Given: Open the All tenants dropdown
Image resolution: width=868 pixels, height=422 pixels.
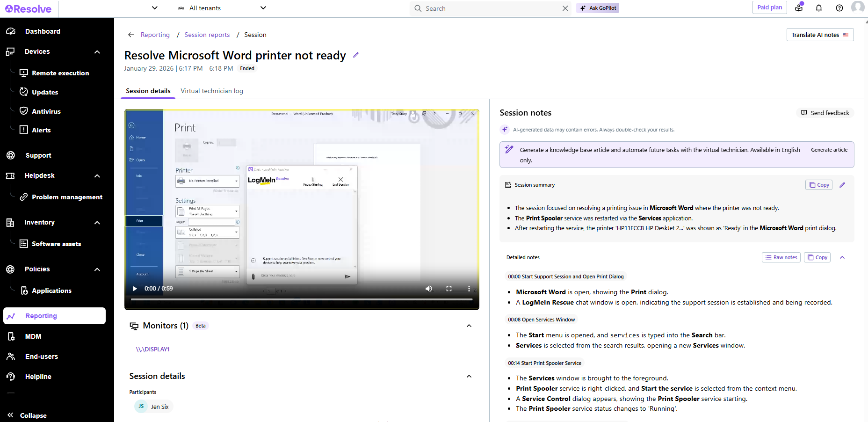Looking at the screenshot, I should click(222, 8).
